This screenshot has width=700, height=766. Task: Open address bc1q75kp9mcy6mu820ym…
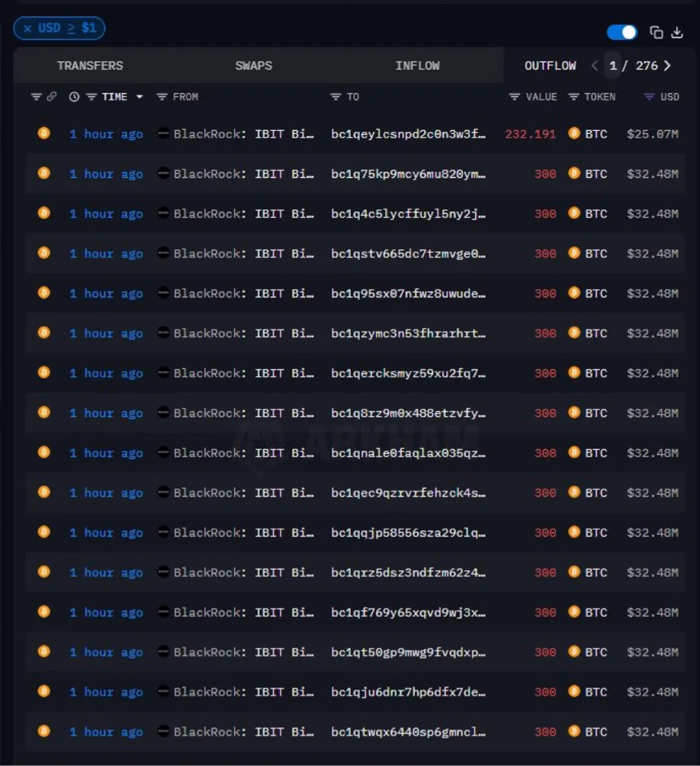point(408,174)
